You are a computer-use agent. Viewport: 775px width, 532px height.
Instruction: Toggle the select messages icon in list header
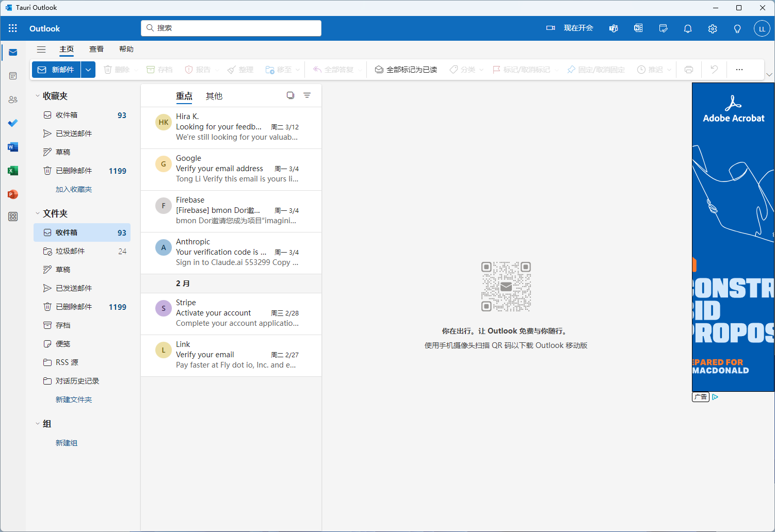click(x=290, y=95)
